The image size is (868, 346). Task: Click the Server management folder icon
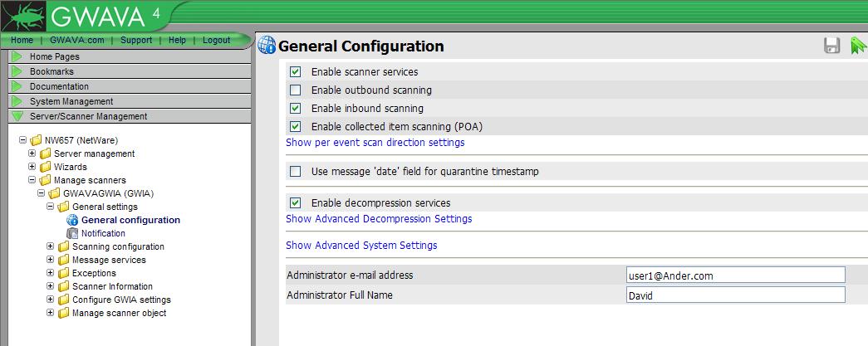pyautogui.click(x=46, y=154)
